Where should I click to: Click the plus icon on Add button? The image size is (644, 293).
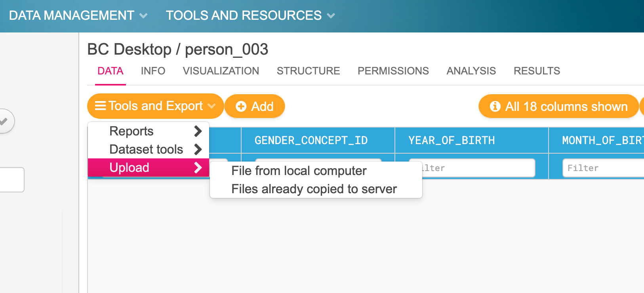(241, 107)
